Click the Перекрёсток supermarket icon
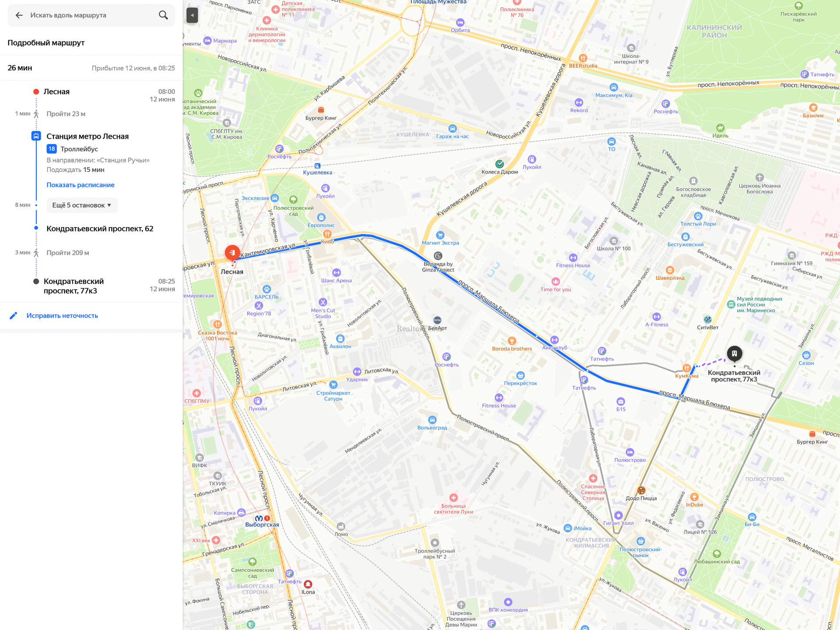This screenshot has width=840, height=630. pyautogui.click(x=520, y=375)
